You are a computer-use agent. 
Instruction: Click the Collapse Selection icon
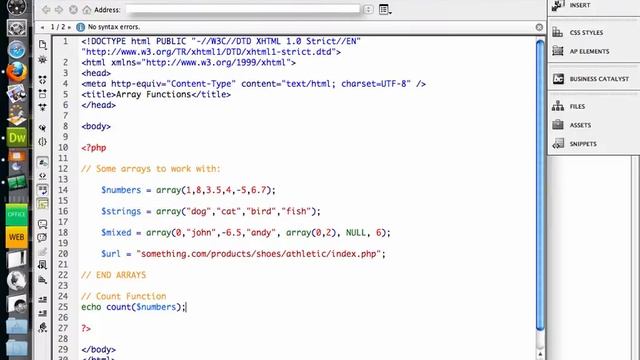42,93
